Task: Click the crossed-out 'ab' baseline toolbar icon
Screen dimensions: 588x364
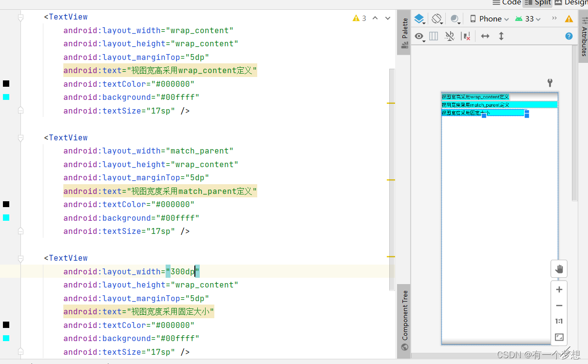Action: pos(450,36)
